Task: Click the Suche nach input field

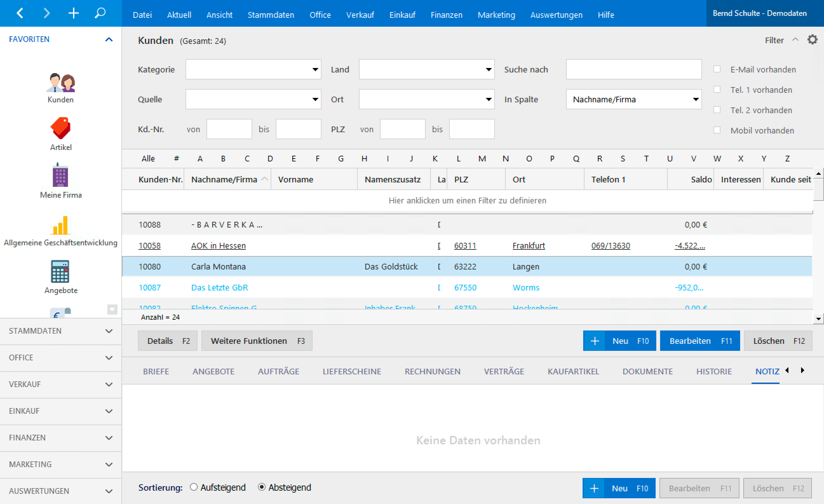Action: (x=633, y=69)
